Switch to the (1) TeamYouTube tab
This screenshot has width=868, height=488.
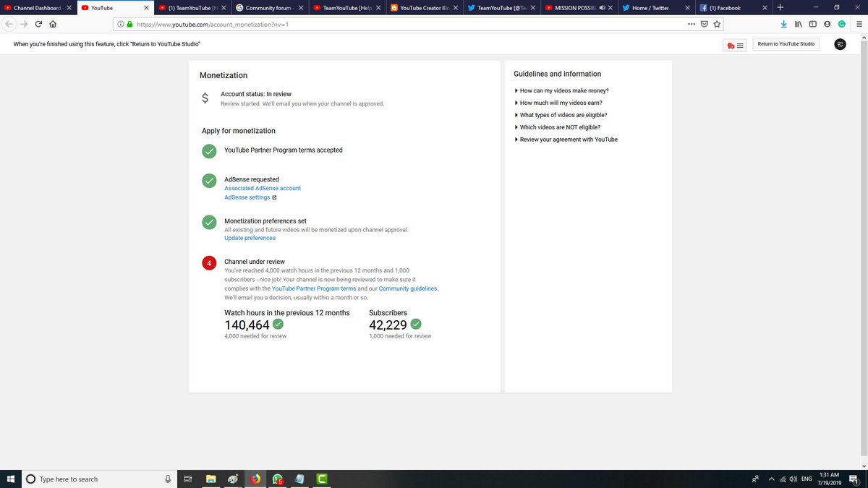[192, 8]
